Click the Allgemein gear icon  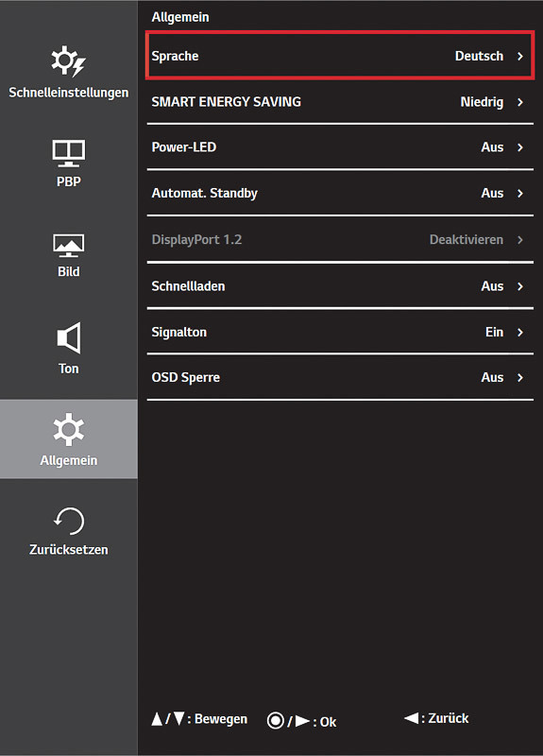pyautogui.click(x=68, y=429)
